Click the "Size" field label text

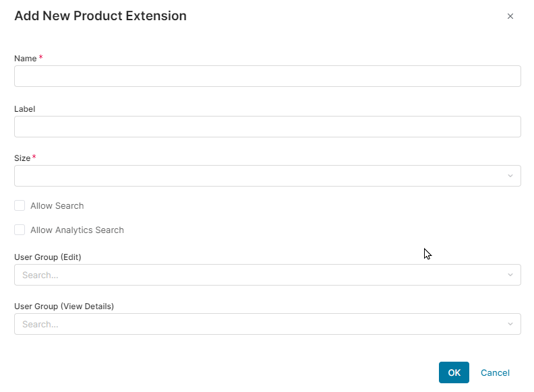[x=22, y=158]
